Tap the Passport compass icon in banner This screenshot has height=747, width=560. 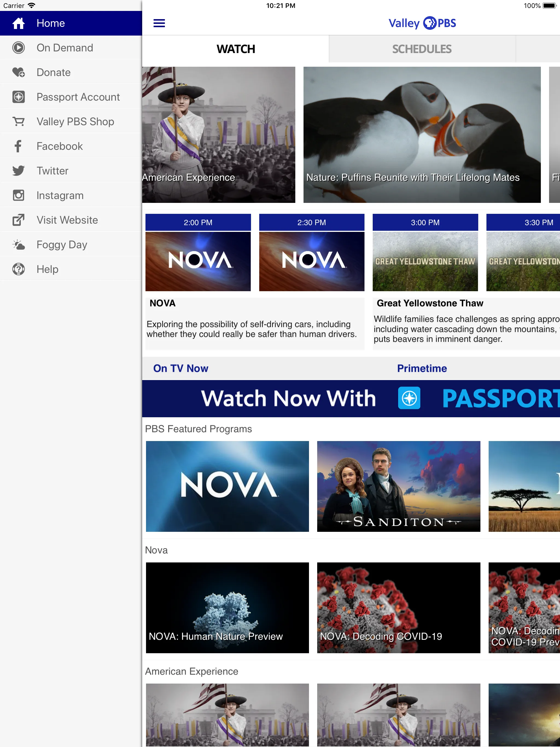[409, 398]
